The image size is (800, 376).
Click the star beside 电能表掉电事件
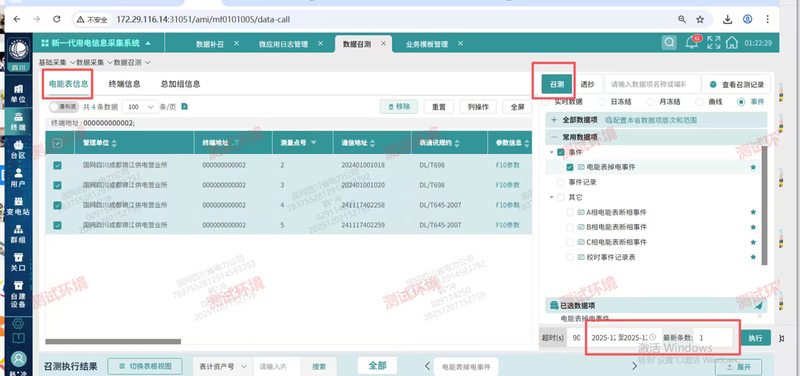pyautogui.click(x=753, y=167)
